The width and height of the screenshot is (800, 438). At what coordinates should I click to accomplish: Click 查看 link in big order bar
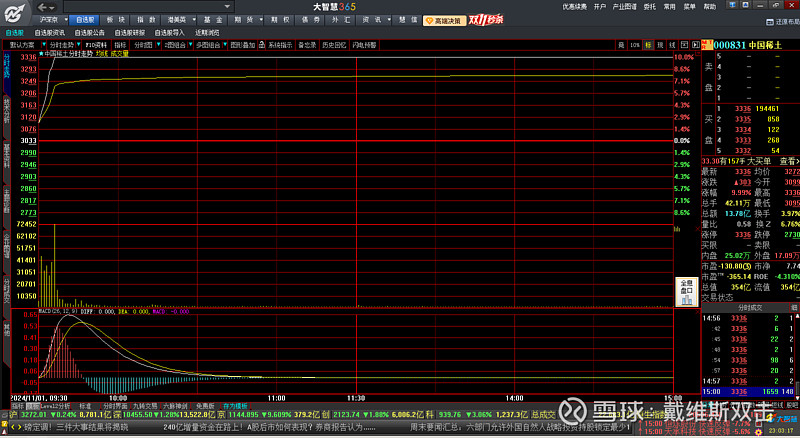[x=789, y=161]
